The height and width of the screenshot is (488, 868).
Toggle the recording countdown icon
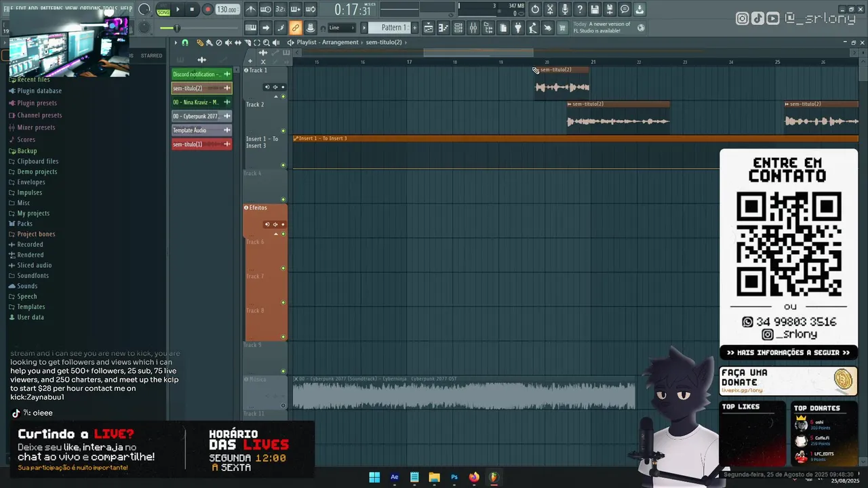(x=281, y=9)
